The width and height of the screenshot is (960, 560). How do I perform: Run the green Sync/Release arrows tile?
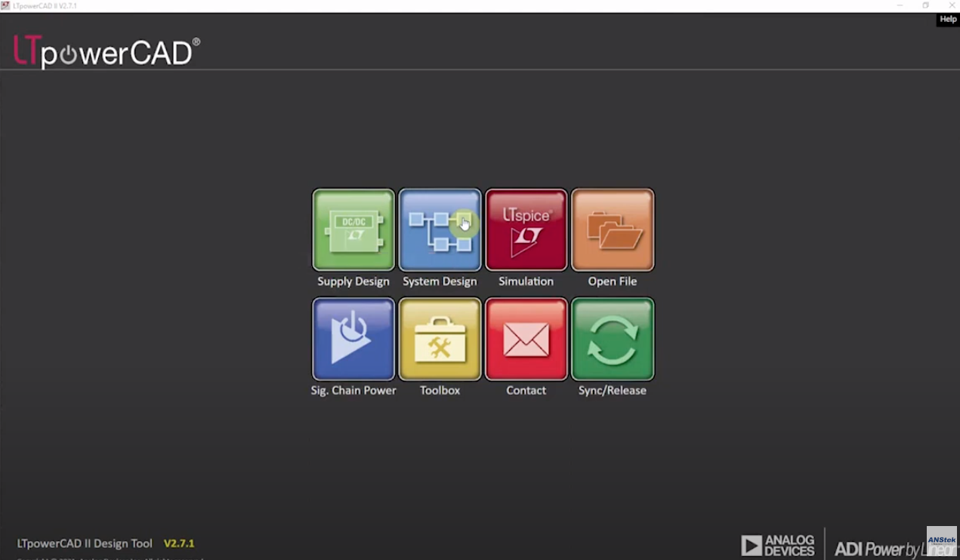click(x=613, y=339)
